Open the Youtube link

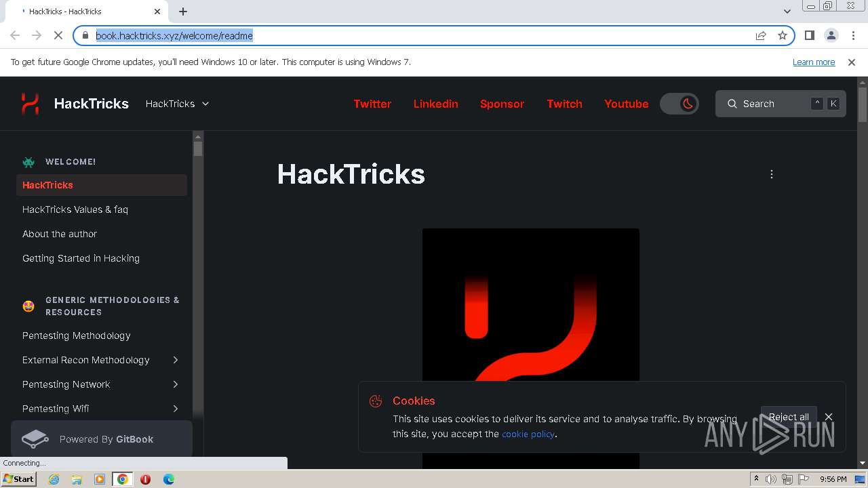click(x=626, y=104)
